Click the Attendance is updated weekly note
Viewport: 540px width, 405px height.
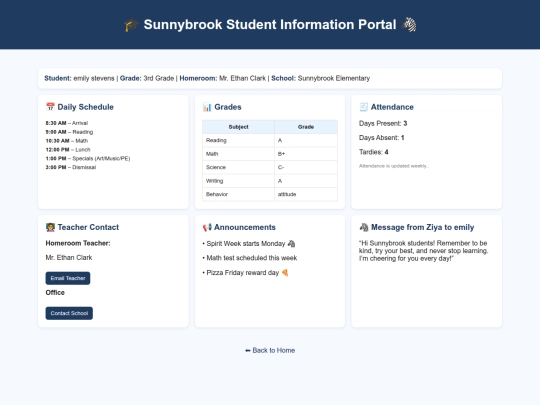click(x=394, y=166)
